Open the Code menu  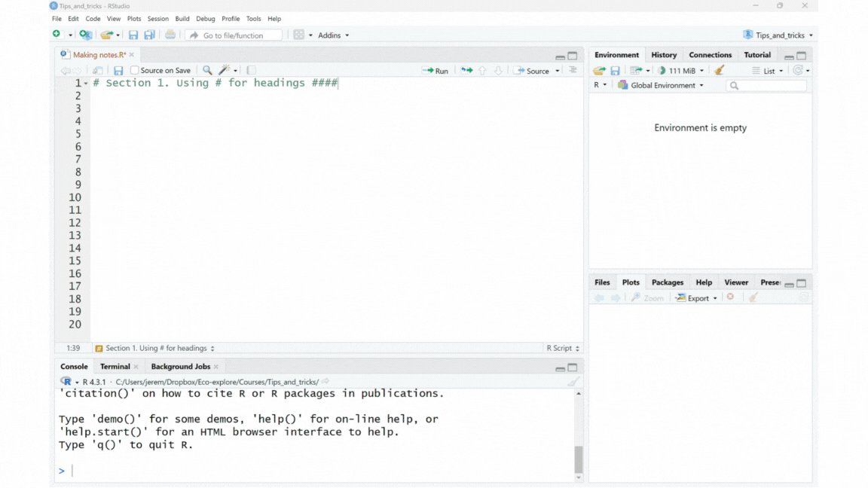(x=93, y=19)
